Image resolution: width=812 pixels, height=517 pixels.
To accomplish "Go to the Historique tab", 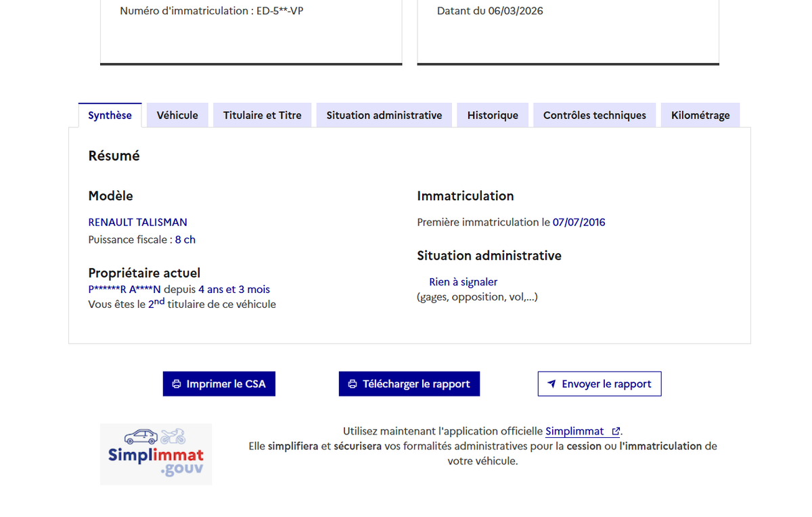I will (493, 115).
